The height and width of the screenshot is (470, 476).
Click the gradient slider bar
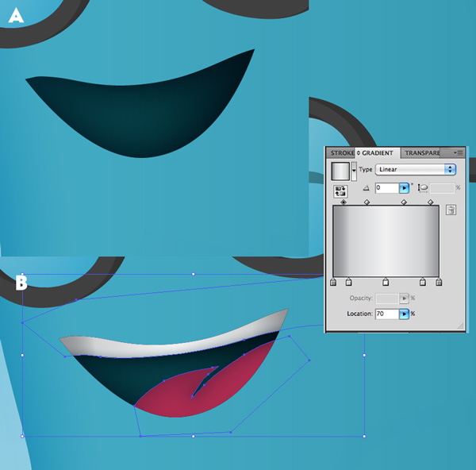(386, 241)
